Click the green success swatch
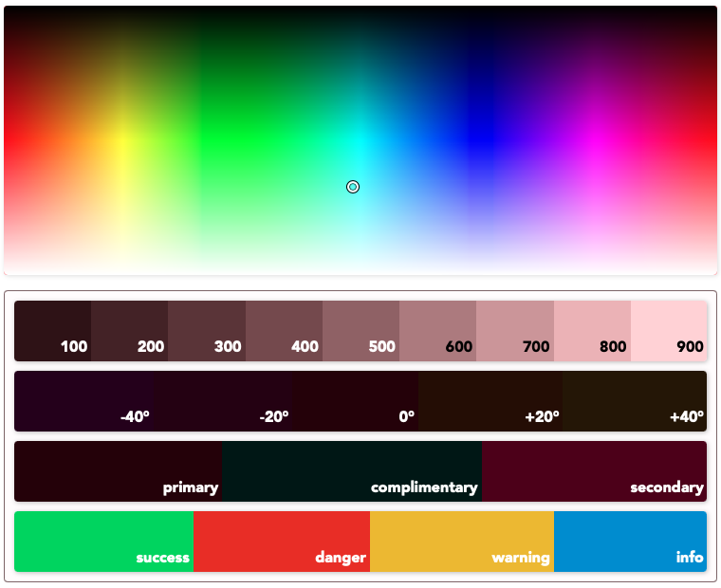 pos(103,542)
